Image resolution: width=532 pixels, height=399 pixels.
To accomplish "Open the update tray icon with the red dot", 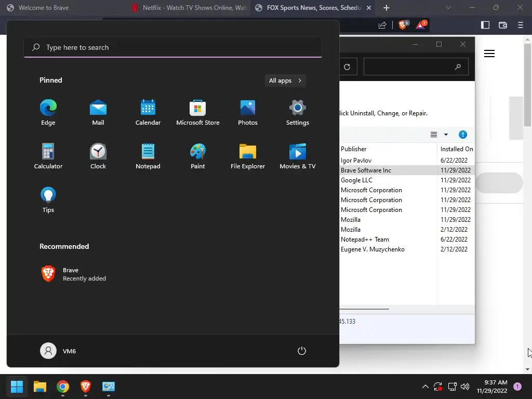I will (x=438, y=387).
